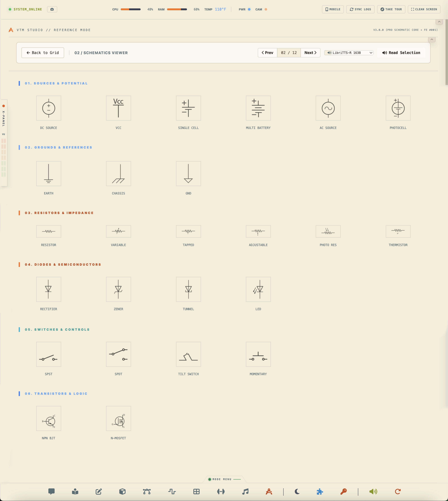Start the Take Tour button

point(391,9)
